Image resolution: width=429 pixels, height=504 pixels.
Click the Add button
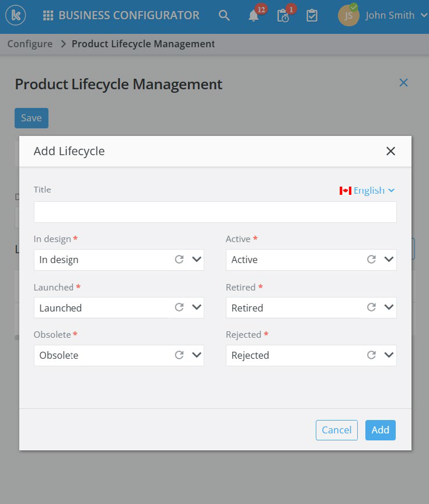click(381, 430)
